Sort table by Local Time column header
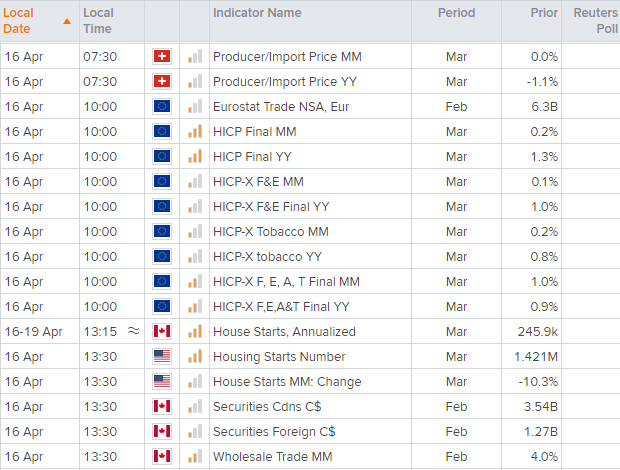The width and height of the screenshot is (620, 470). [x=98, y=21]
